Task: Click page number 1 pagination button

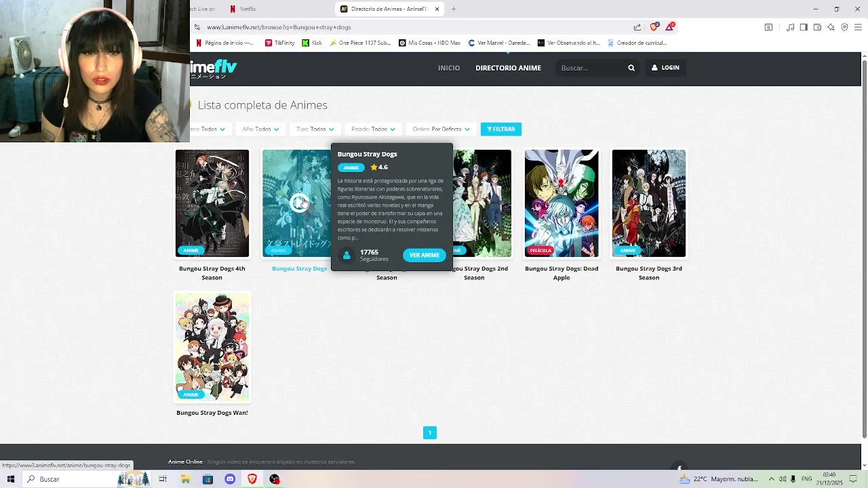Action: click(430, 432)
